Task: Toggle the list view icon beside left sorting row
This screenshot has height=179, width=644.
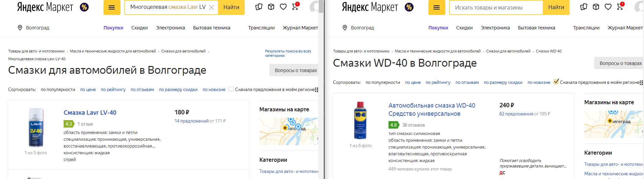Action: click(316, 90)
